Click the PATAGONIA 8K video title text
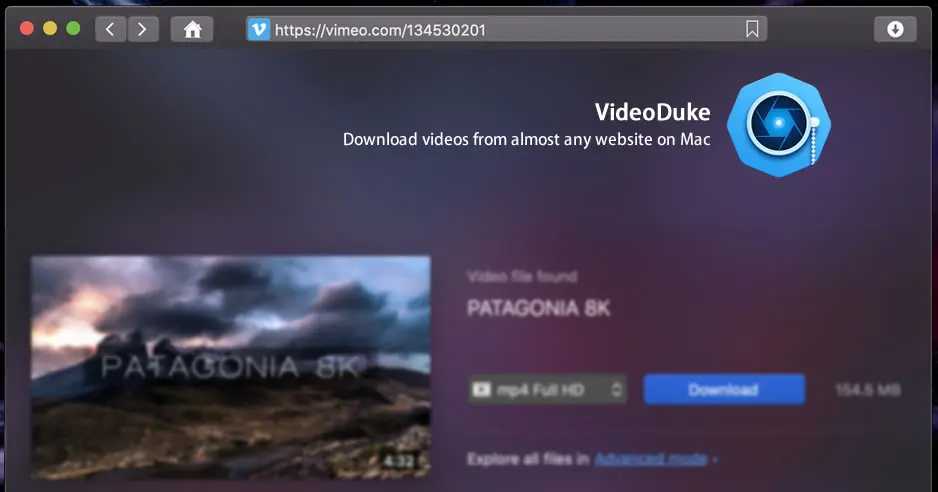938x492 pixels. (538, 308)
